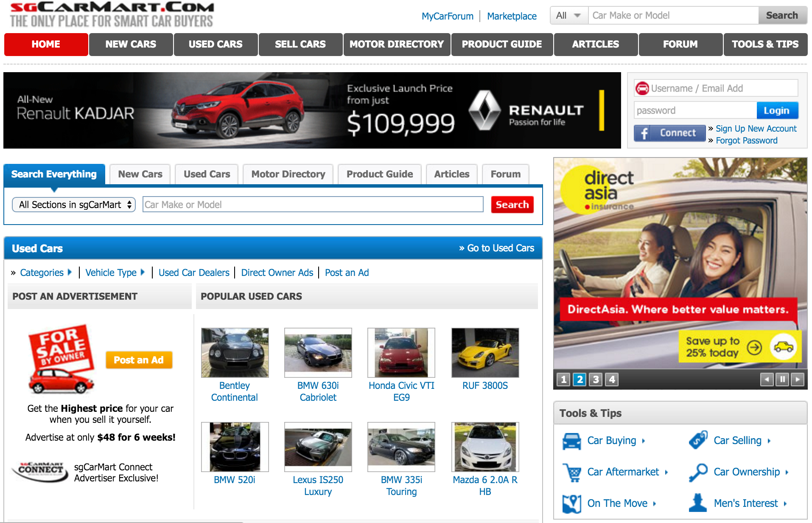Click the On The Move map icon

click(571, 504)
